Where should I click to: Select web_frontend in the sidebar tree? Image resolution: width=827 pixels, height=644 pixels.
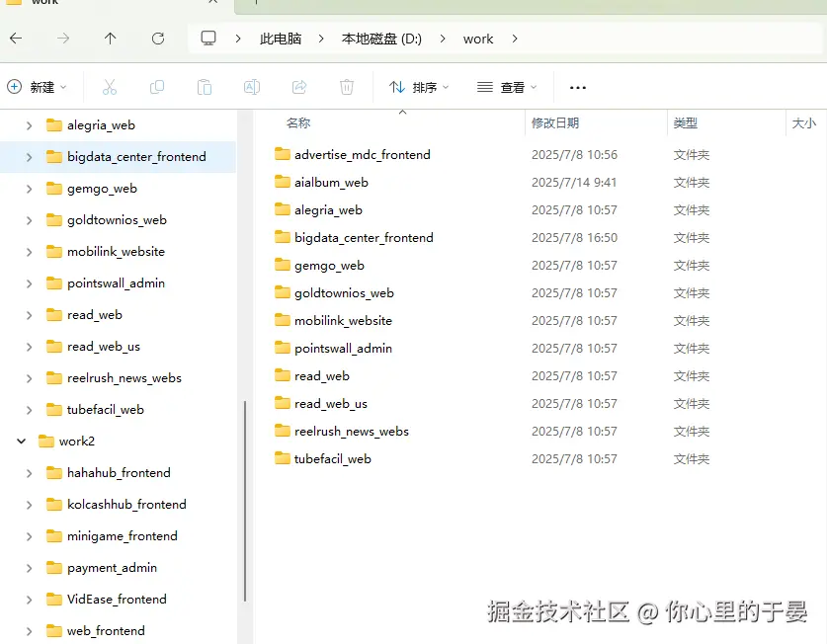(x=106, y=631)
